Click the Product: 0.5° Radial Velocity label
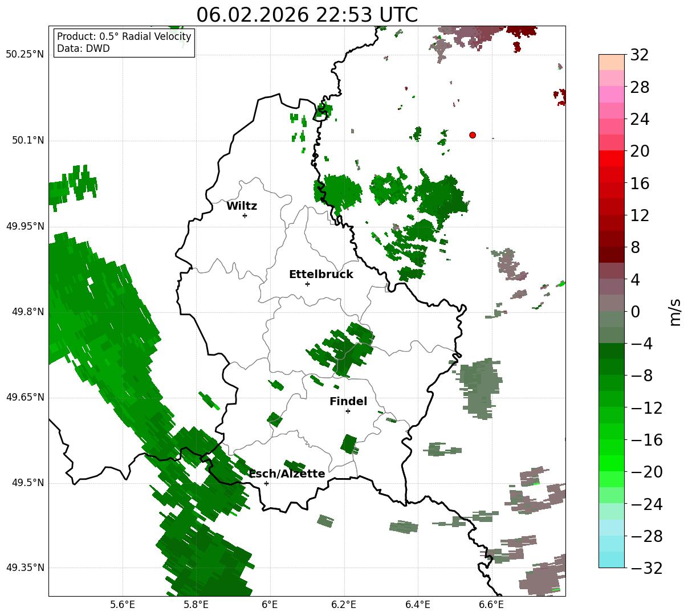The image size is (688, 616). click(x=124, y=37)
